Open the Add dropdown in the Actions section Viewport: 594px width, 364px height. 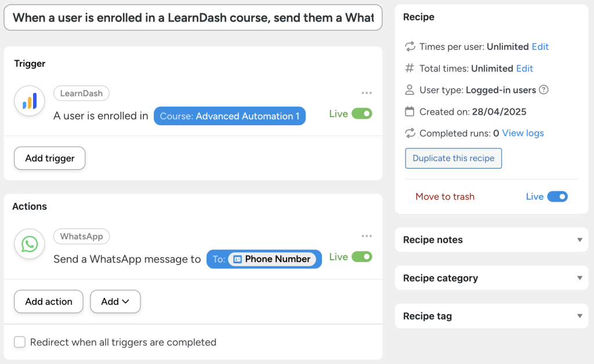pos(115,301)
